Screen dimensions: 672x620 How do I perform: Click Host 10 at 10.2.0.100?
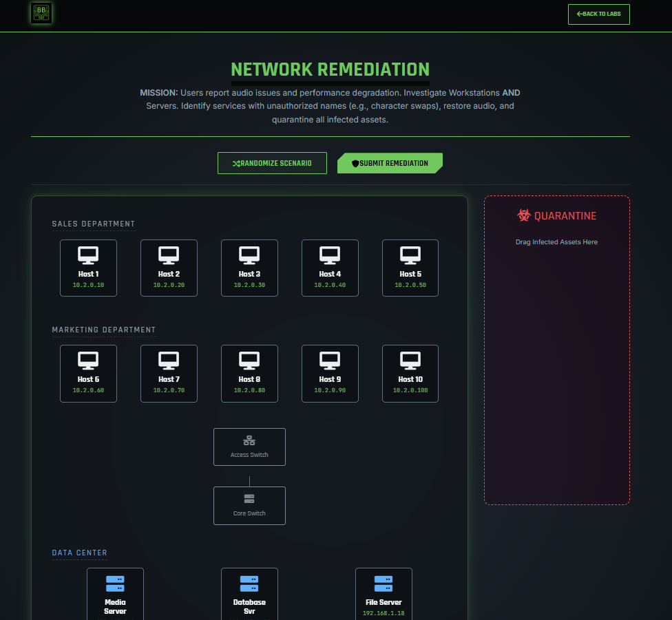[x=410, y=374]
